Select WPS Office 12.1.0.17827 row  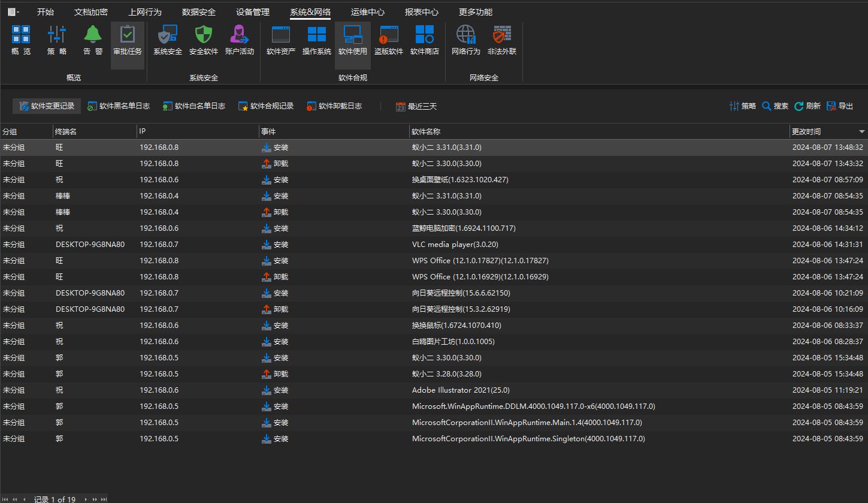(x=434, y=260)
